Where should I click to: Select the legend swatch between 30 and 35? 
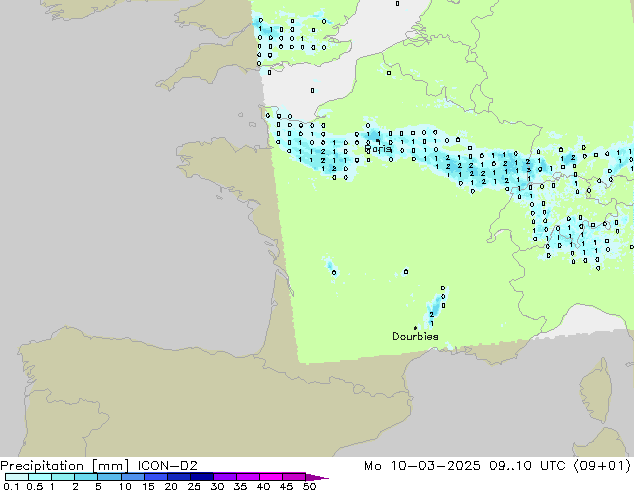(225, 477)
